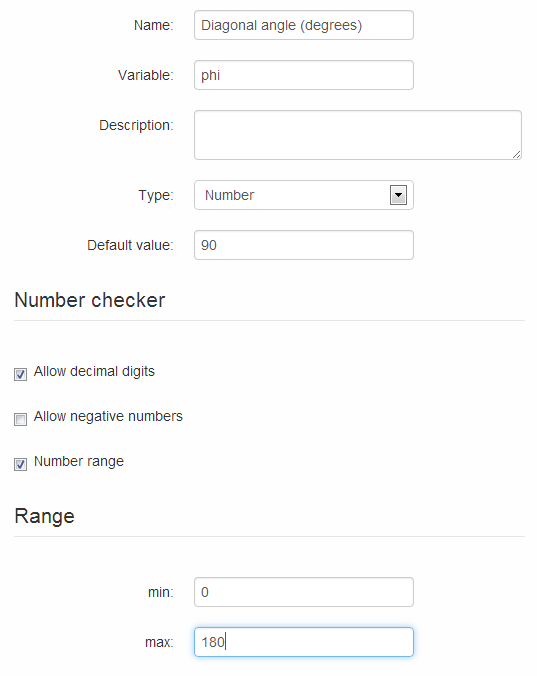Click the Name field containing Diagonal angle
This screenshot has height=676, width=537.
pyautogui.click(x=304, y=25)
